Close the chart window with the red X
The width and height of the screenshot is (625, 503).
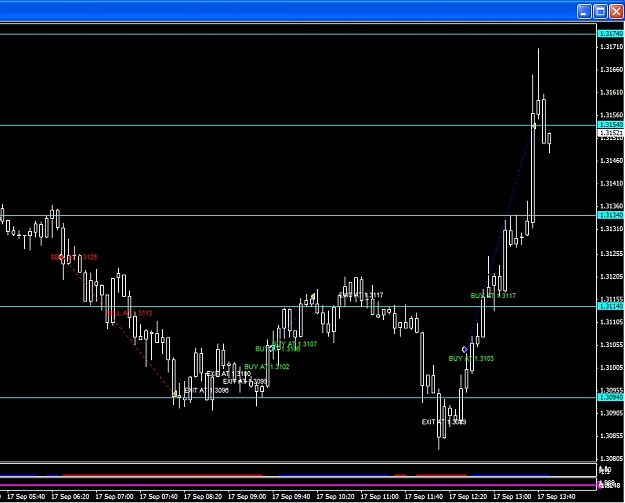coord(616,11)
